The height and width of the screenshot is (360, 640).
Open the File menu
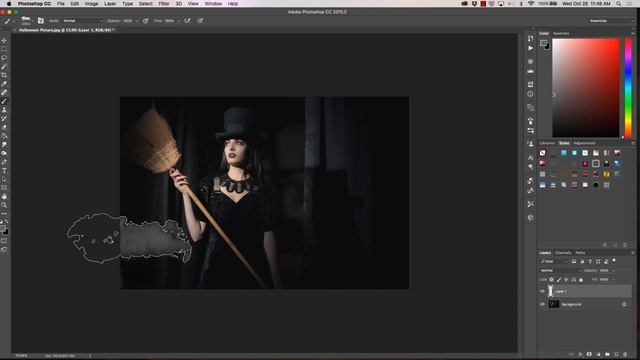60,4
